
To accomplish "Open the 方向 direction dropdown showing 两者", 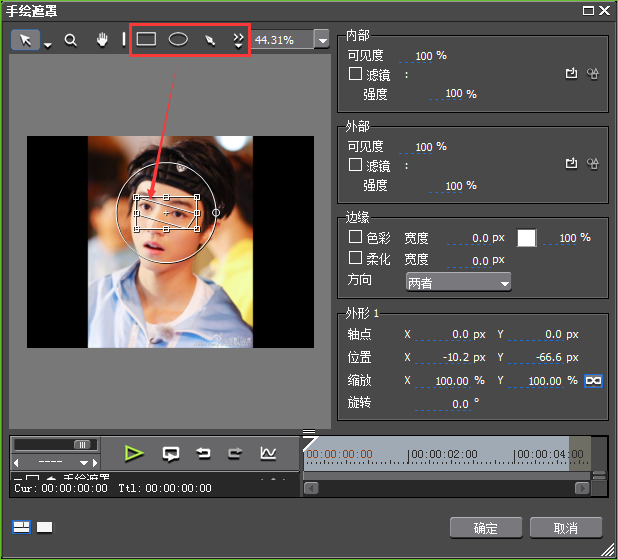I will tap(458, 283).
